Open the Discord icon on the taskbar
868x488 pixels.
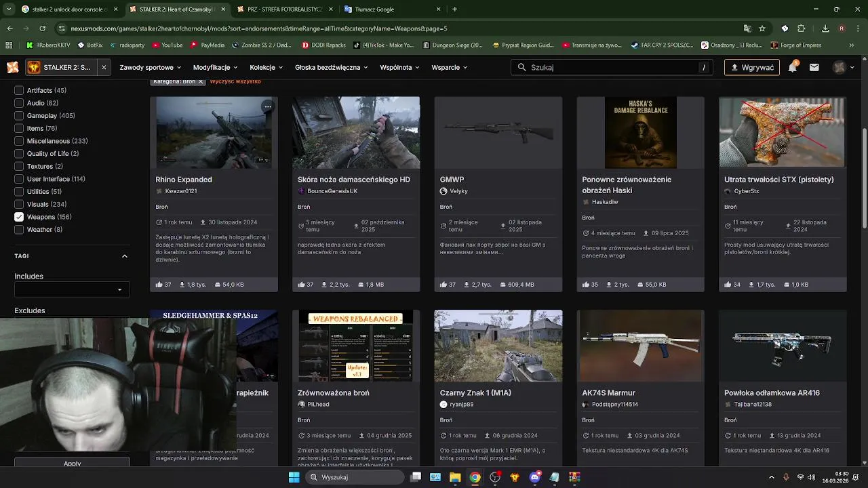[535, 477]
